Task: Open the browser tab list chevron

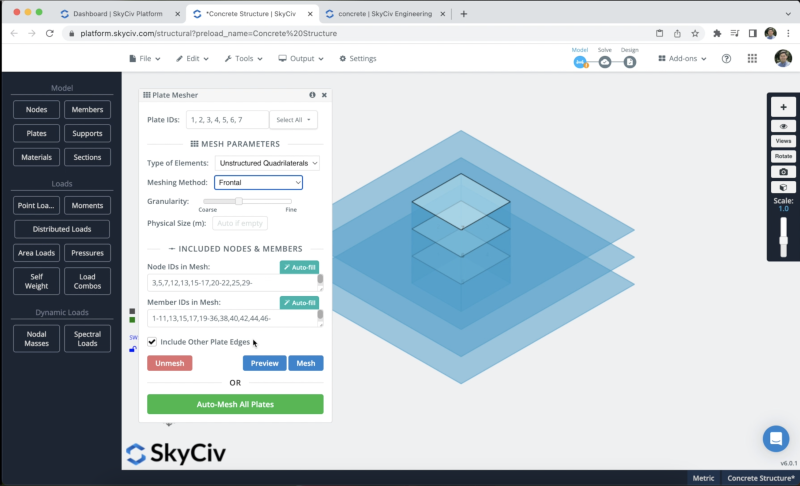Action: click(788, 14)
